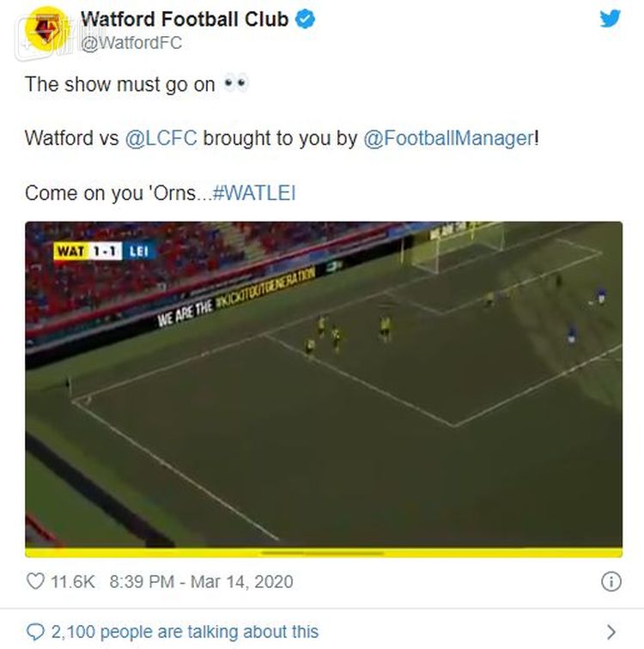Open the @FootballManager mention link
The width and height of the screenshot is (644, 649).
pos(448,138)
